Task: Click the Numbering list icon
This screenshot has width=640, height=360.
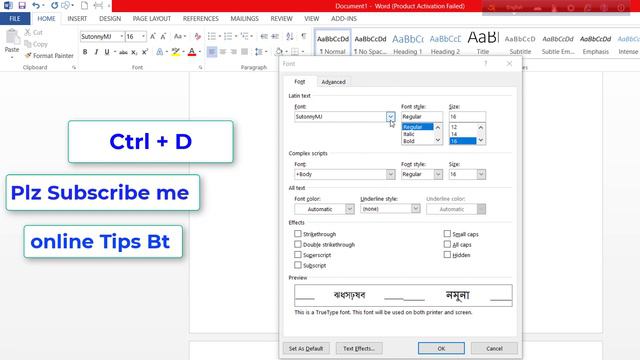Action: tap(228, 36)
